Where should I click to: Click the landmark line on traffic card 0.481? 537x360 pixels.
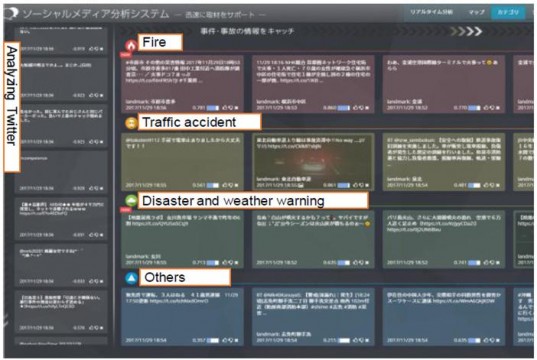404,179
